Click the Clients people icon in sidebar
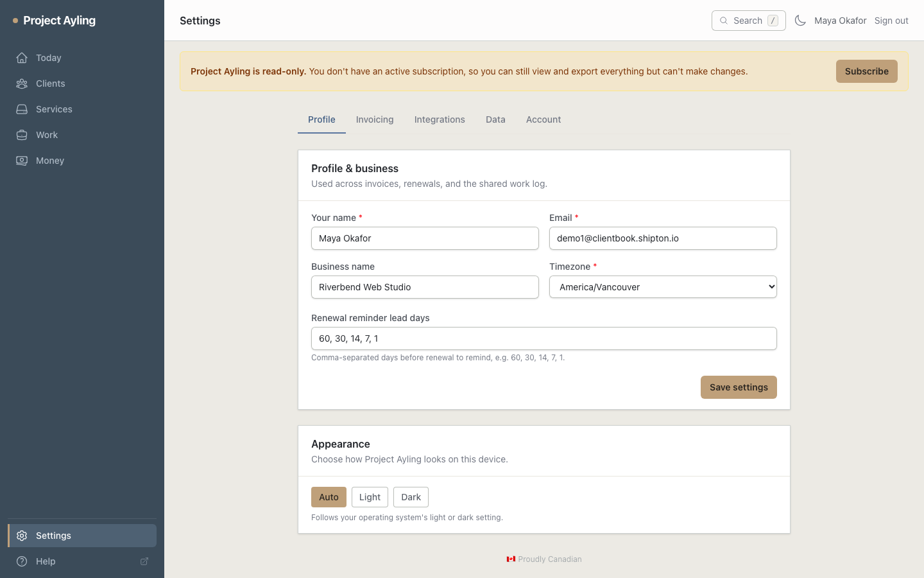This screenshot has width=924, height=578. coord(22,83)
